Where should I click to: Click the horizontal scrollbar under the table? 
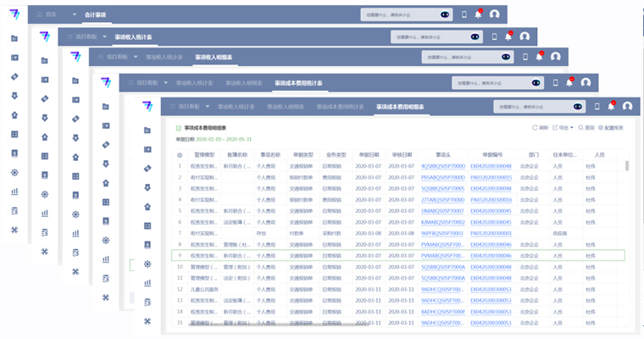pyautogui.click(x=277, y=325)
